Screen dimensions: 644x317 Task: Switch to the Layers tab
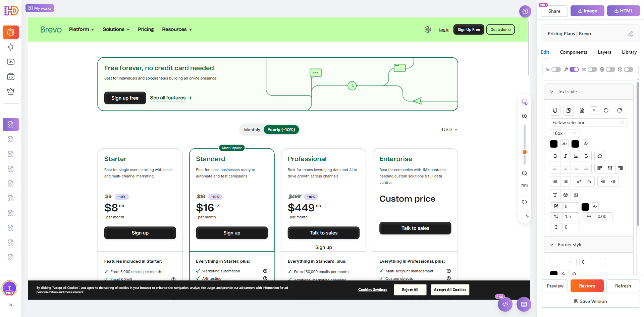(604, 52)
